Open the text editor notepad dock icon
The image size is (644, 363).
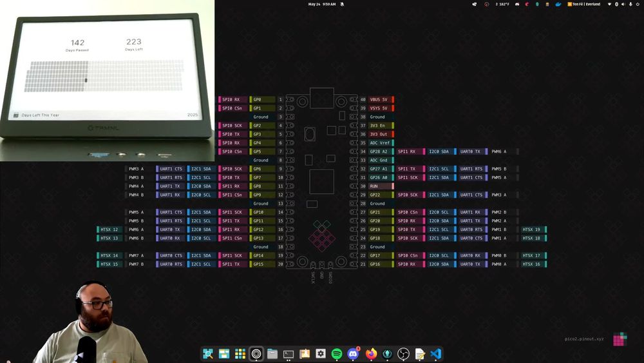pyautogui.click(x=420, y=354)
